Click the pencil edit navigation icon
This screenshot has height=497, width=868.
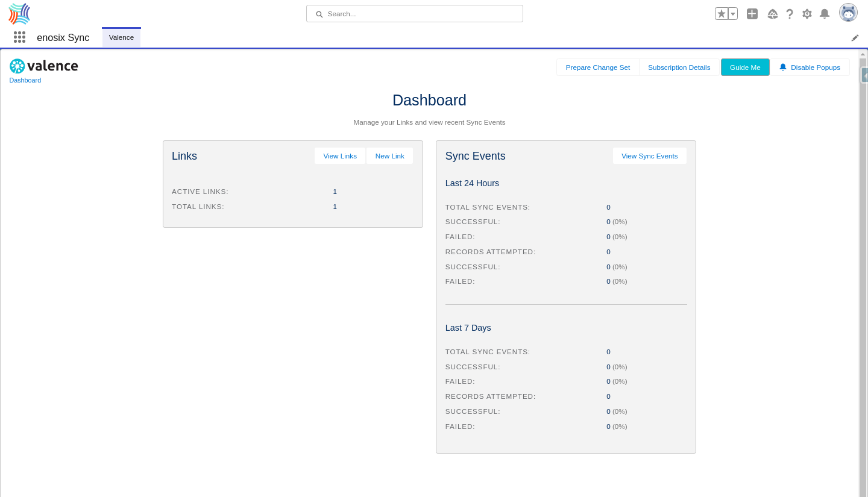point(855,37)
